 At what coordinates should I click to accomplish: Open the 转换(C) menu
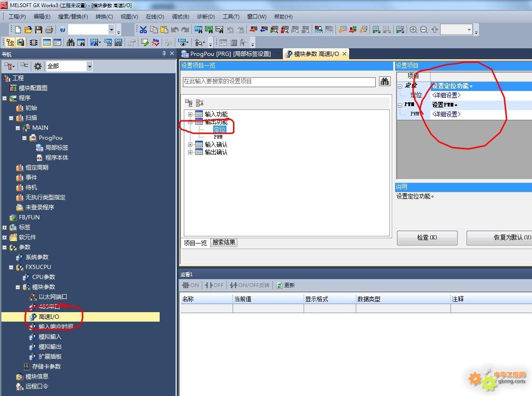(104, 17)
